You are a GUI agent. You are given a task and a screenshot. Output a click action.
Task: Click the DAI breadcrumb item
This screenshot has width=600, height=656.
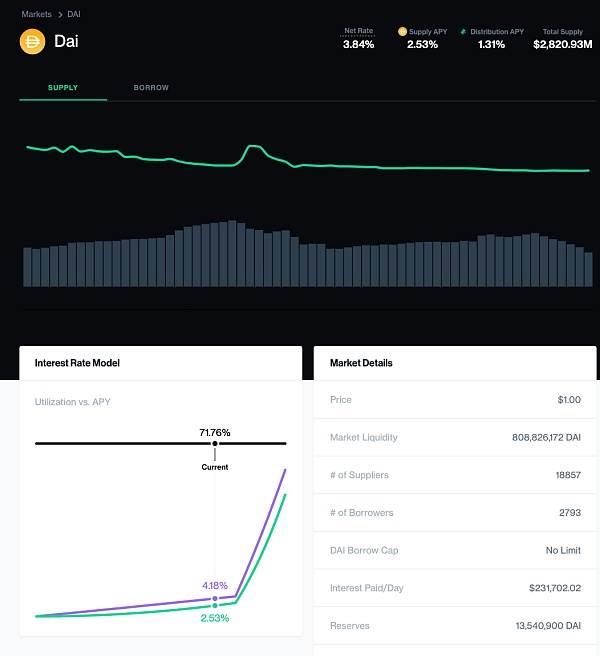pyautogui.click(x=74, y=14)
